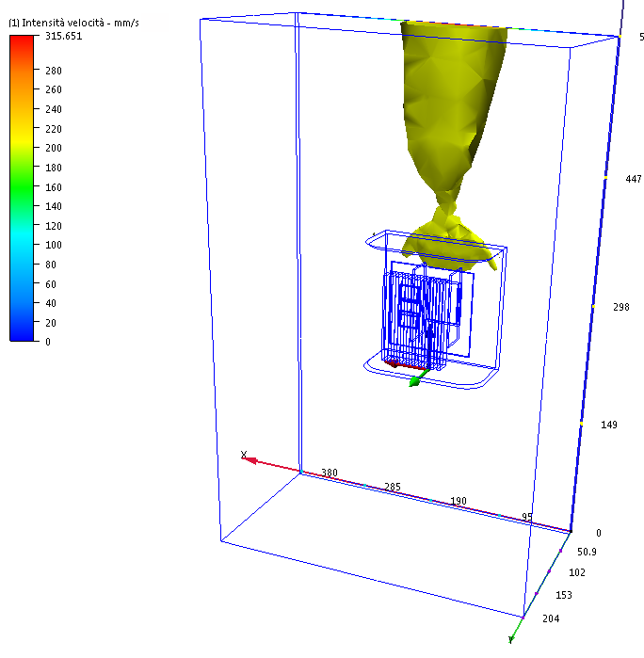This screenshot has height=658, width=644.
Task: Click the 204 tick on the Y axis
Action: point(551,618)
